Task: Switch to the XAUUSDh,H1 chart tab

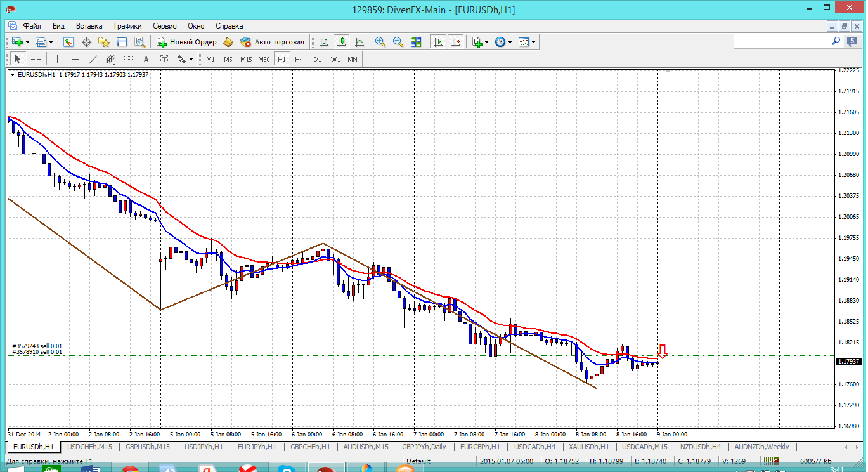Action: 589,447
